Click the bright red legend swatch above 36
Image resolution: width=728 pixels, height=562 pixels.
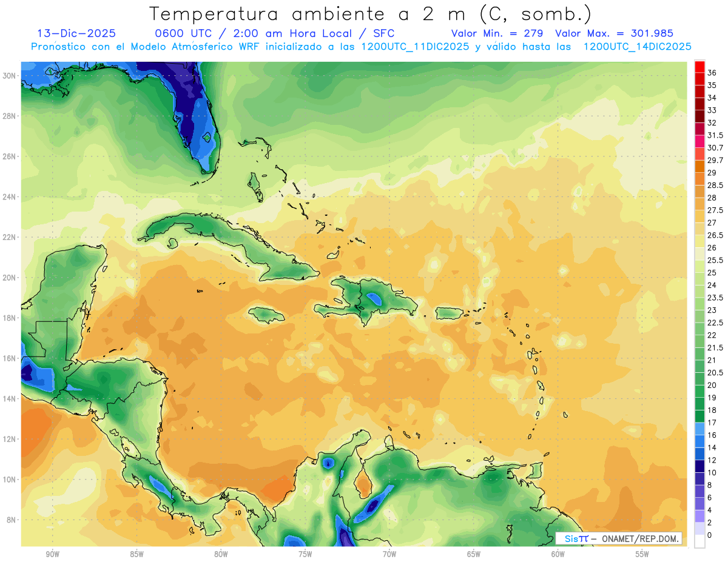pyautogui.click(x=700, y=67)
